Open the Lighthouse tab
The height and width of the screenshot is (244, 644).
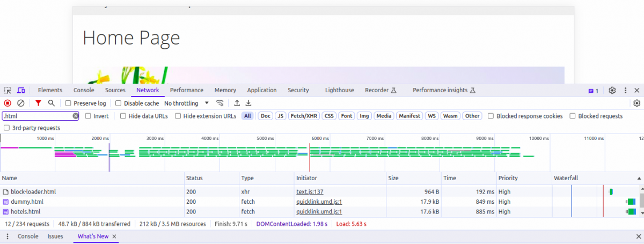(340, 90)
